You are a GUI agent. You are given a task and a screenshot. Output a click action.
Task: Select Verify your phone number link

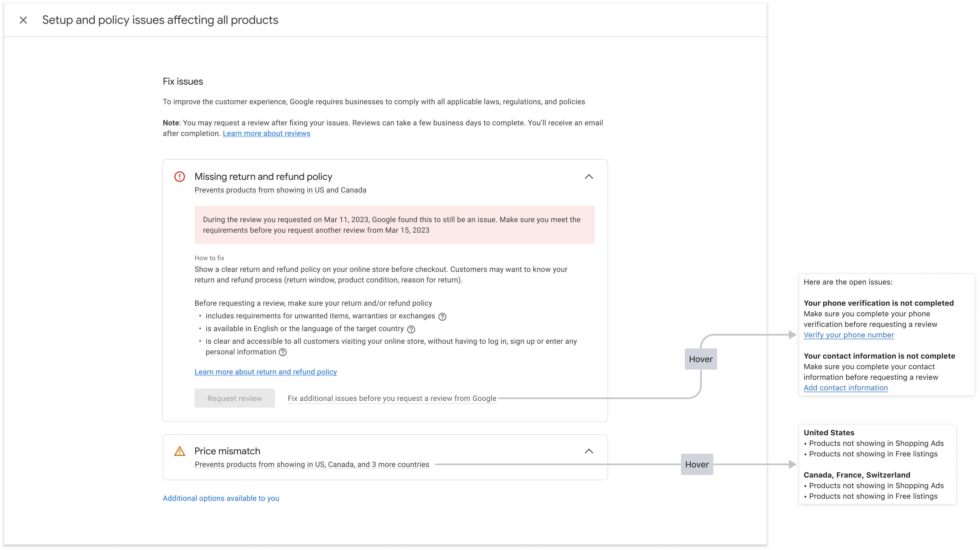pyautogui.click(x=849, y=334)
